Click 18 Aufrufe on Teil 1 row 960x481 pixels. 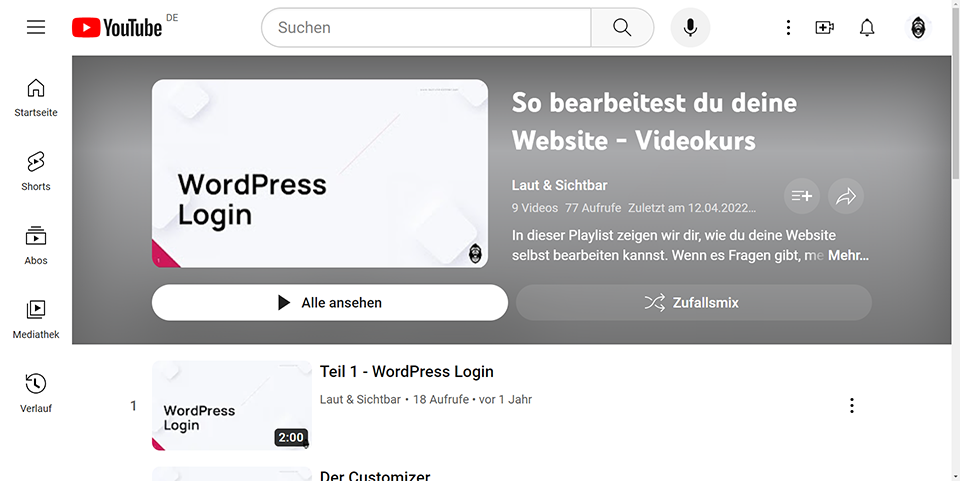441,399
